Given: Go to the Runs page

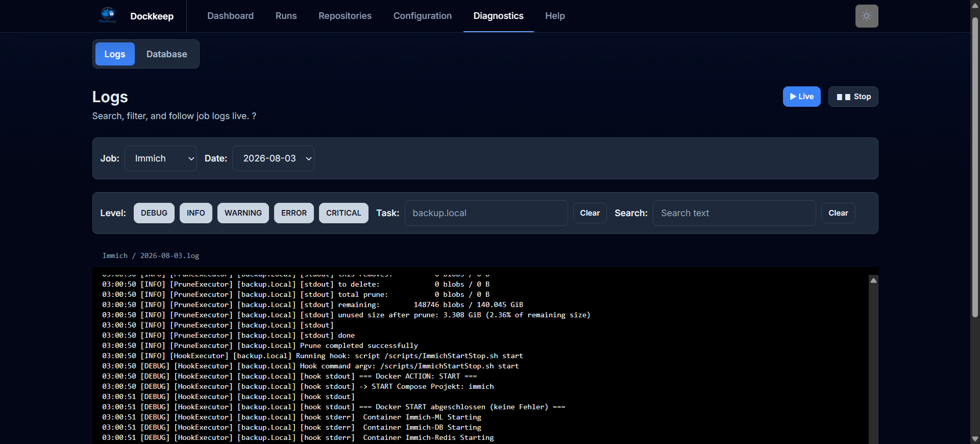Looking at the screenshot, I should point(286,16).
